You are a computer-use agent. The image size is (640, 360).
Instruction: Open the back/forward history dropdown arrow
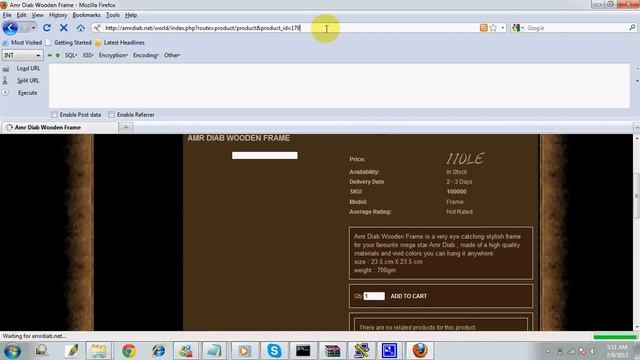[x=33, y=28]
